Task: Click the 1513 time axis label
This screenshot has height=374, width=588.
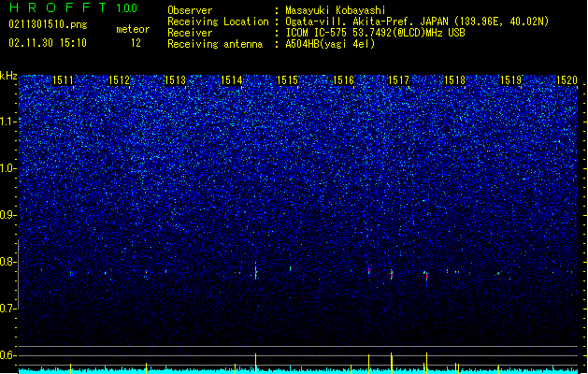Action: coord(175,80)
